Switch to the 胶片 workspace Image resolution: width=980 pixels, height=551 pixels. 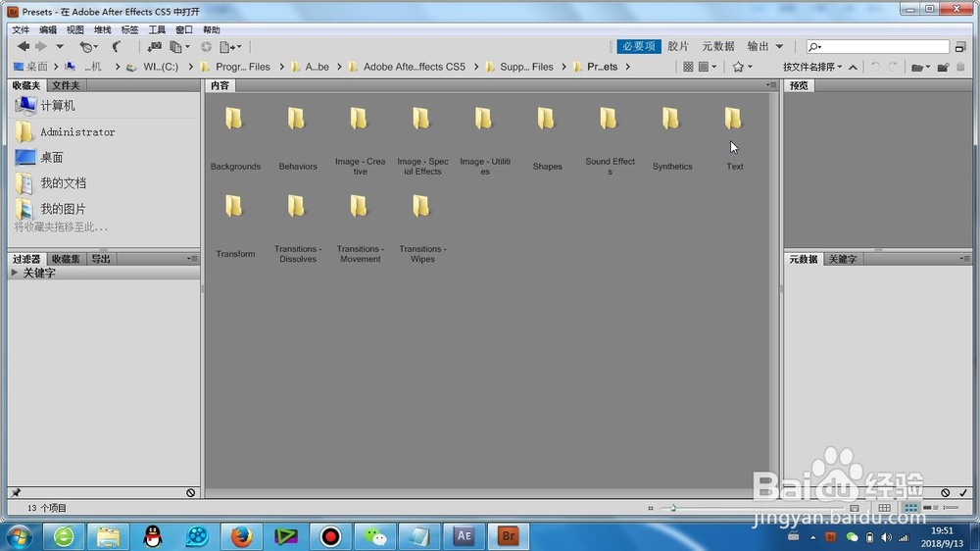(677, 46)
